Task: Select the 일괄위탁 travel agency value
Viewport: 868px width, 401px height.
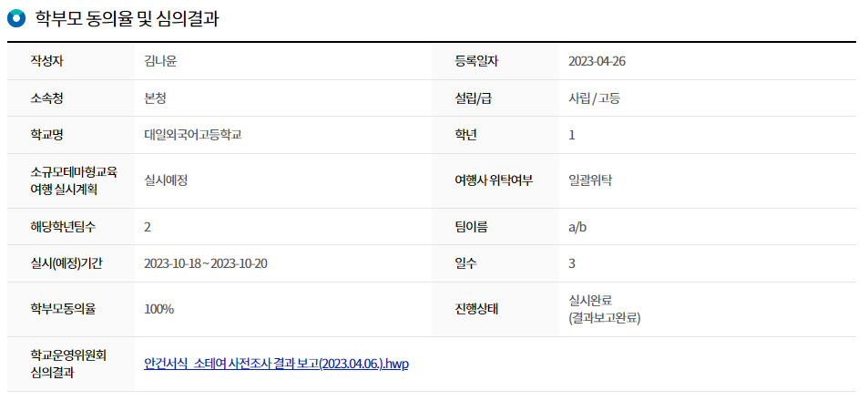Action: click(590, 180)
